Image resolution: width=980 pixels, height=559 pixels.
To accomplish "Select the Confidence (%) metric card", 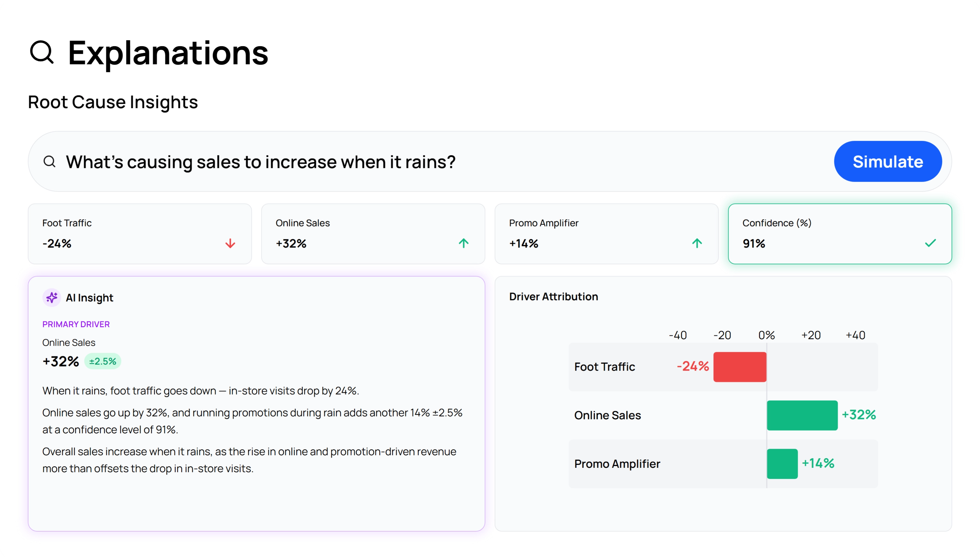I will [839, 233].
